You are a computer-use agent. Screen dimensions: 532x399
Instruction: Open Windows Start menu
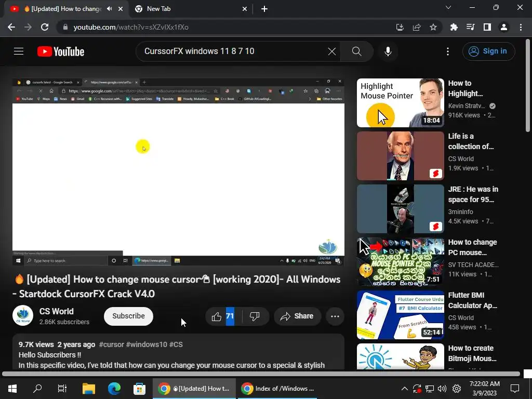tap(12, 389)
